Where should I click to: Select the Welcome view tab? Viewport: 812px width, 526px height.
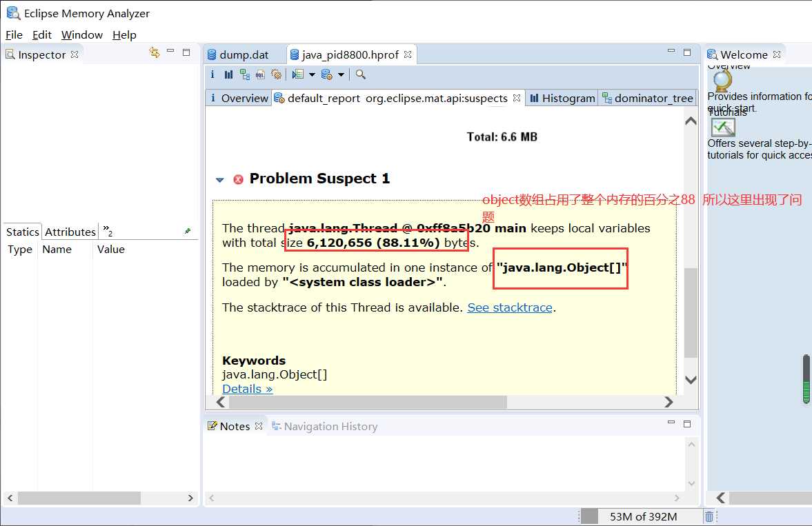click(744, 54)
